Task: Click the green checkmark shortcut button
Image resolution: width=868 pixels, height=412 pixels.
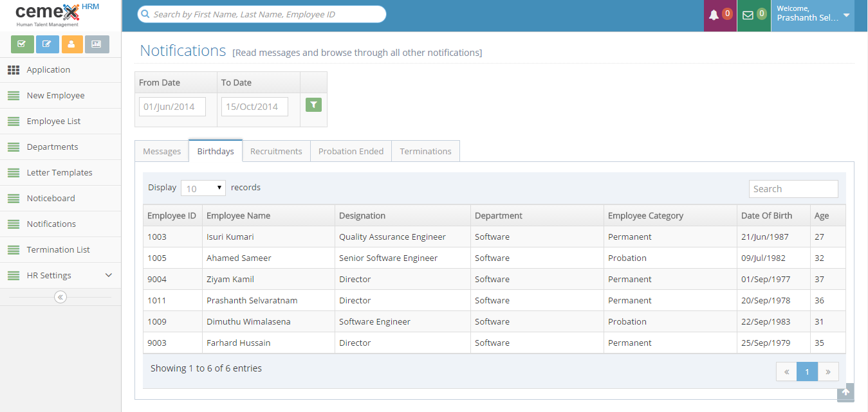Action: [23, 44]
